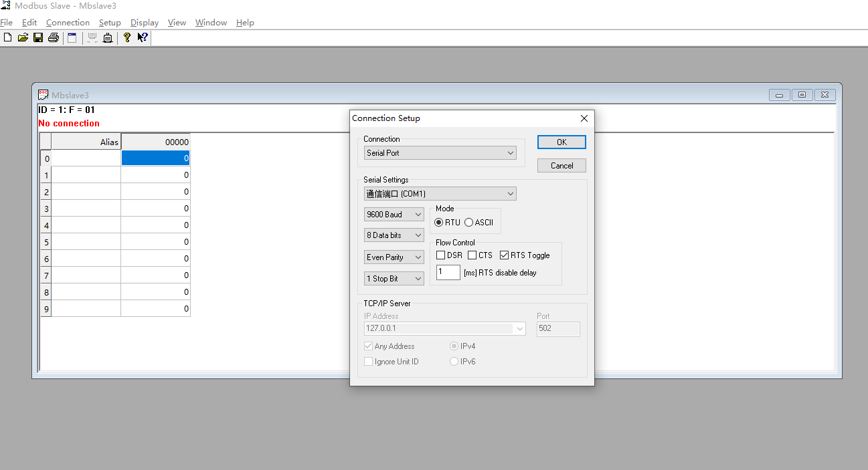Open the Display menu
The image size is (868, 470).
pyautogui.click(x=145, y=23)
